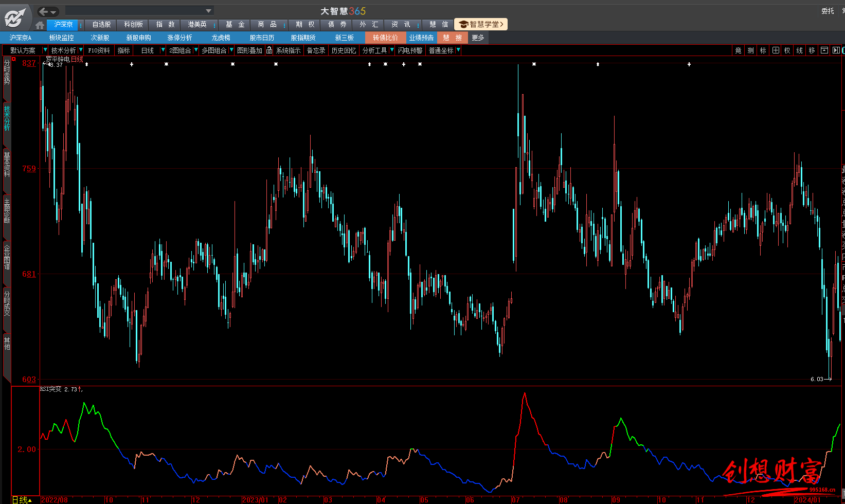Click the 业绩预告 button

421,38
